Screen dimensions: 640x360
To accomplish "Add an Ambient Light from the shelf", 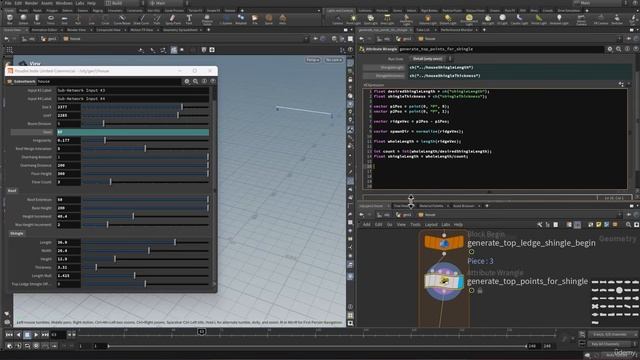I will coord(559,19).
